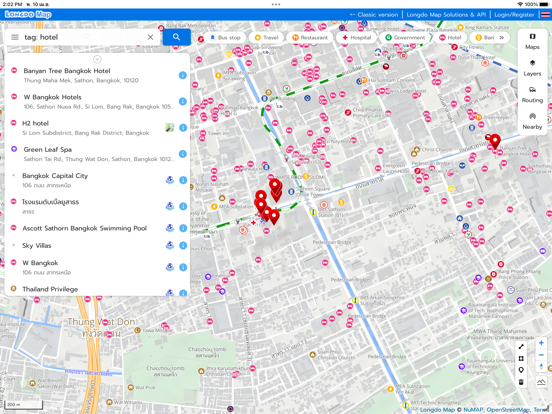This screenshot has width=552, height=414.
Task: Click the compass north arrow button
Action: (541, 366)
